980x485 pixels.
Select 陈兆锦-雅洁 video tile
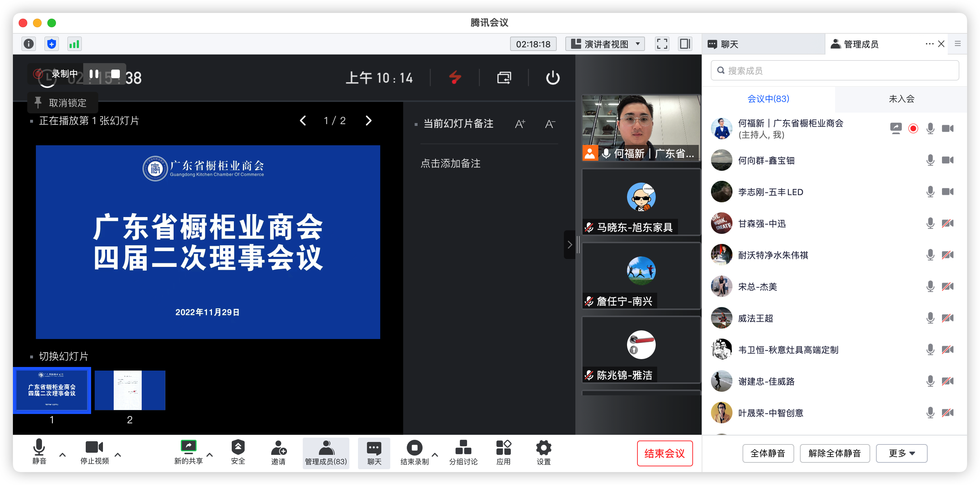641,350
